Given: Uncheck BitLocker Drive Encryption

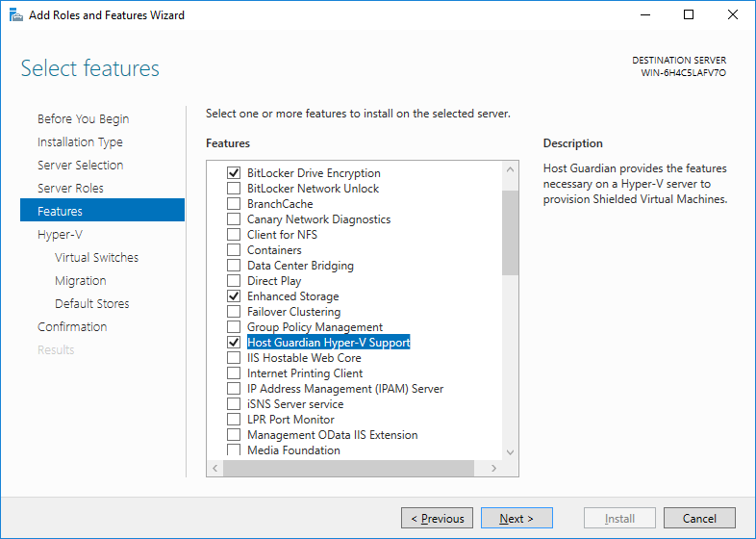Looking at the screenshot, I should (x=234, y=172).
